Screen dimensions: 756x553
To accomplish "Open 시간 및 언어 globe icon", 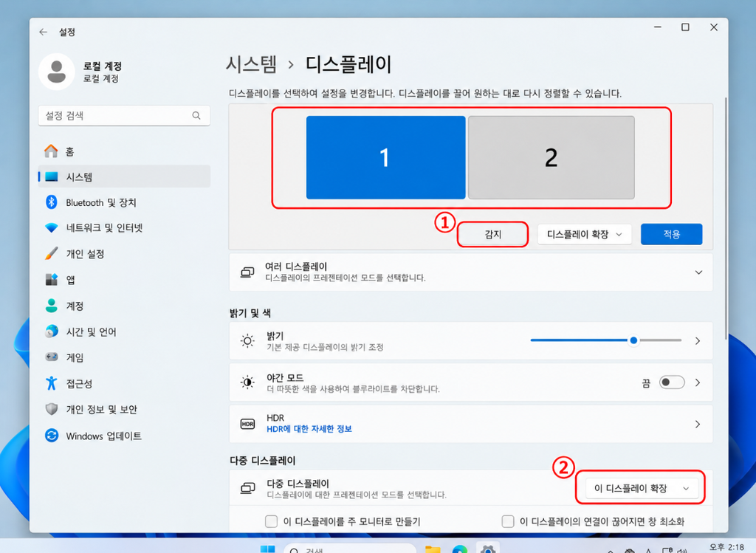I will point(51,332).
